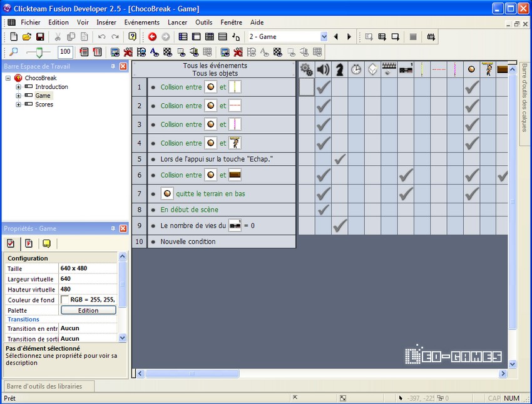Click the horizontal scrollbar thumb in event editor
Image resolution: width=532 pixels, height=404 pixels.
192,373
